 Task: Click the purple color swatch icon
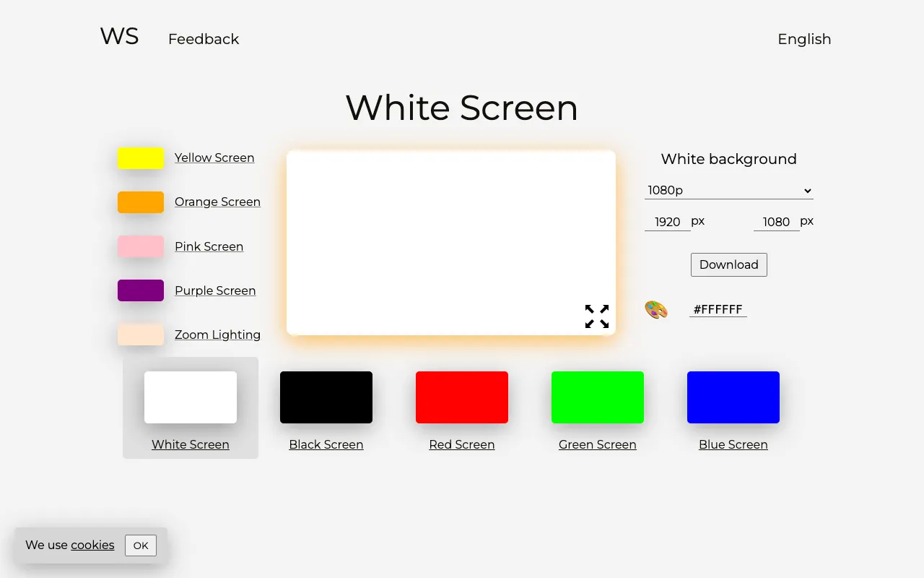pyautogui.click(x=140, y=290)
